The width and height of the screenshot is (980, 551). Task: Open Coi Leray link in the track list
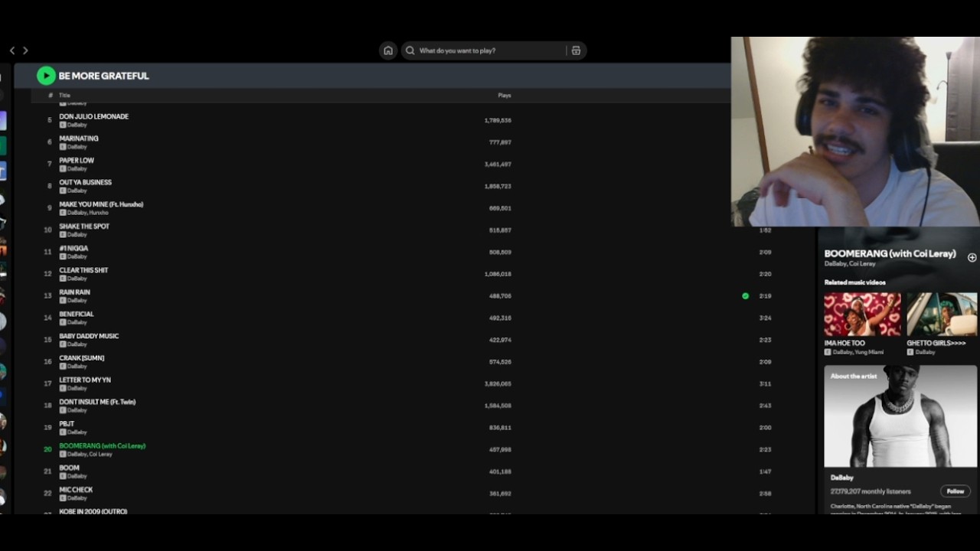click(x=101, y=455)
